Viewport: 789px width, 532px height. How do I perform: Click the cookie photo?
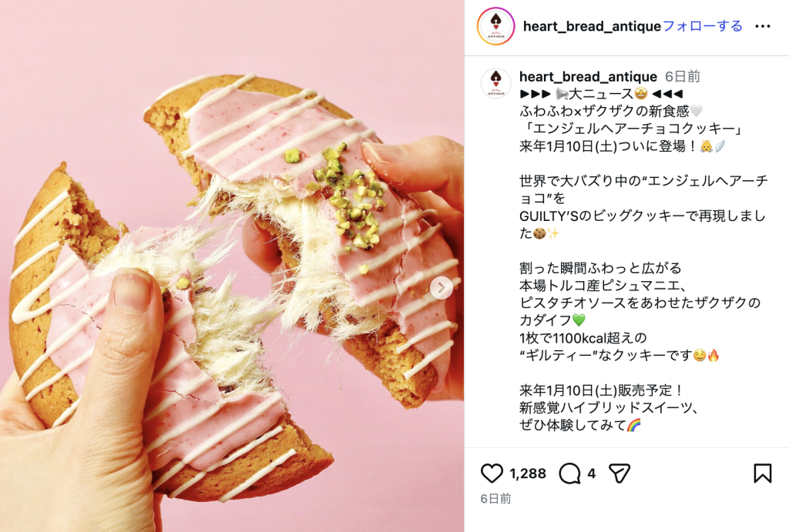[x=232, y=266]
